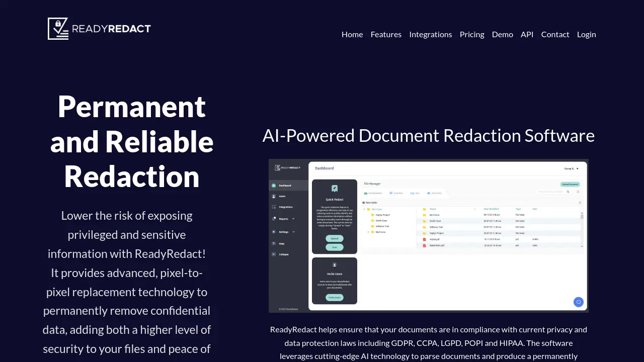Click the Help icon in the preview sidebar
The width and height of the screenshot is (644, 362).
[x=274, y=243]
